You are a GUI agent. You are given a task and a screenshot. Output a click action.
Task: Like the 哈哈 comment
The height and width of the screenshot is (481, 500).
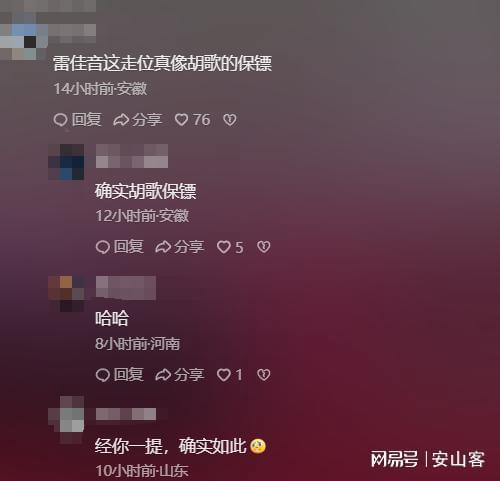230,375
